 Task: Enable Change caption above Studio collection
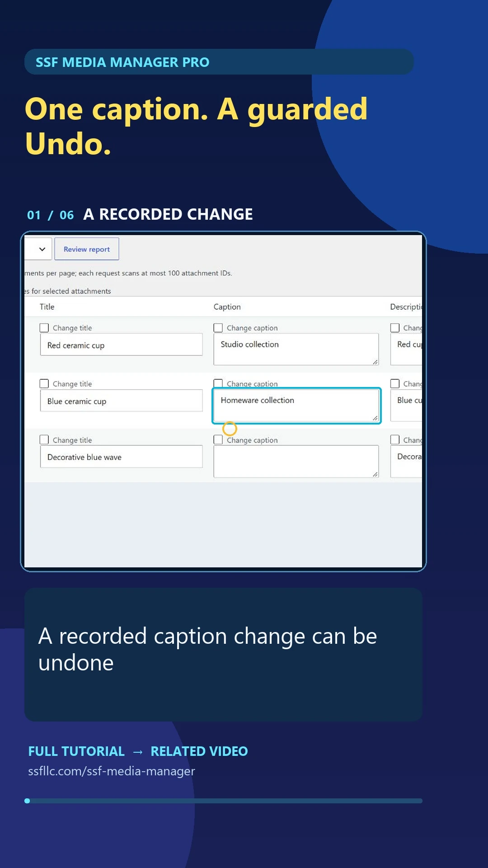[x=218, y=328]
